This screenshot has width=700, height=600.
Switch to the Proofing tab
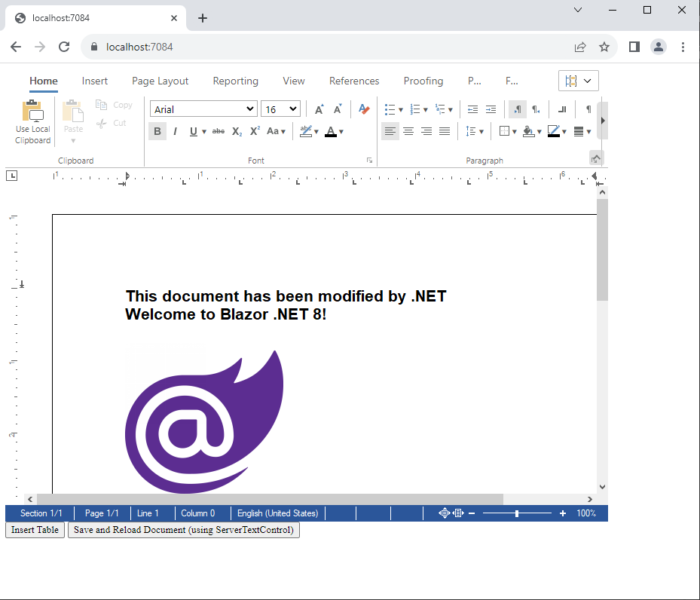click(423, 81)
